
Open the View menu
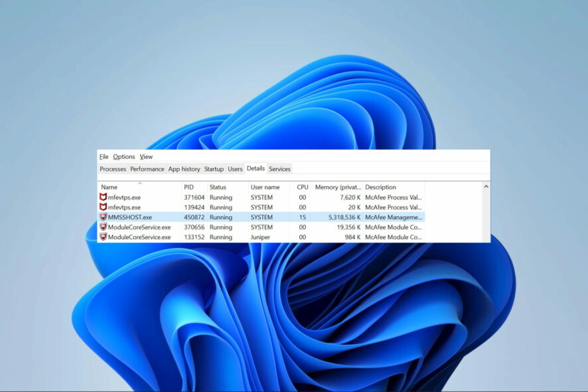coord(146,157)
